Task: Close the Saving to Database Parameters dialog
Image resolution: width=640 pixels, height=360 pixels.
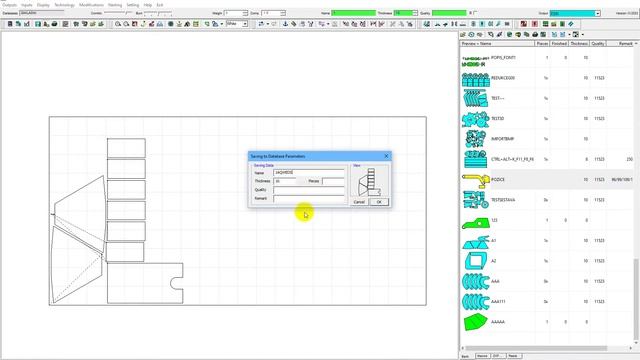Action: pos(386,156)
